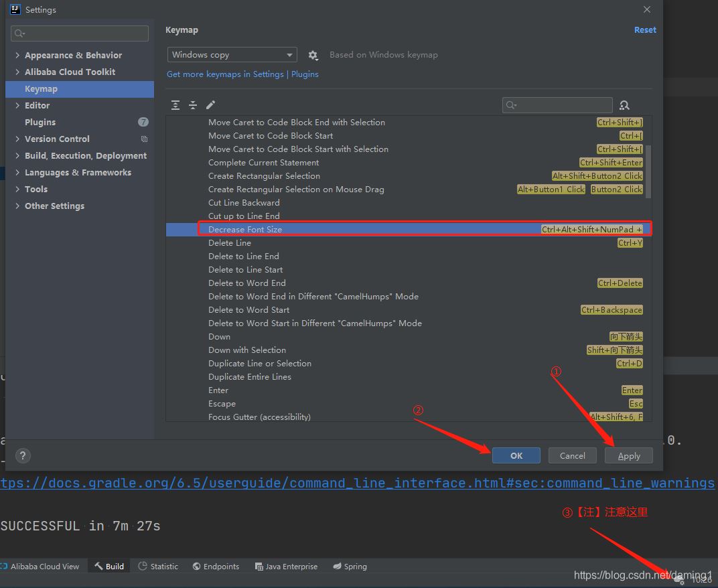Open the Spring tool window tab
This screenshot has width=718, height=588.
[350, 567]
